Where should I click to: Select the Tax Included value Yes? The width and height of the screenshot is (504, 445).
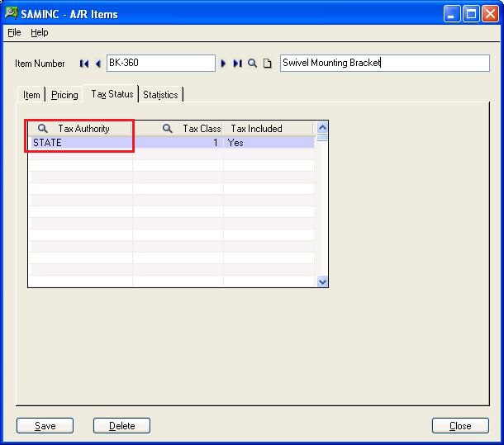click(269, 143)
